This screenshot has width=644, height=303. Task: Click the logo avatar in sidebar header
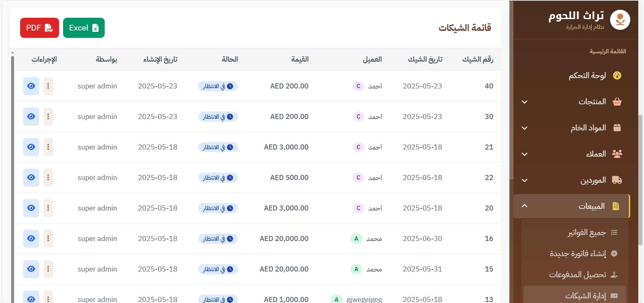(620, 20)
